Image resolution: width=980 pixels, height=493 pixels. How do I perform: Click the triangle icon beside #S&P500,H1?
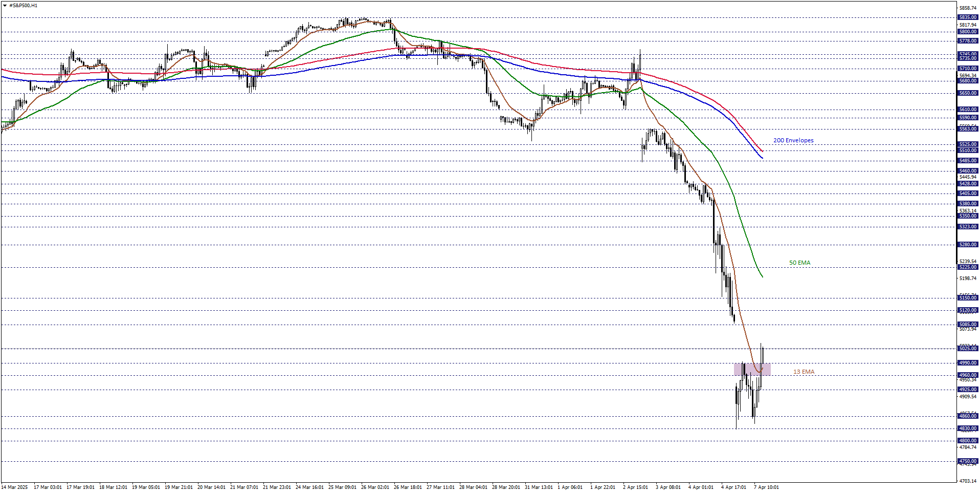click(x=5, y=6)
